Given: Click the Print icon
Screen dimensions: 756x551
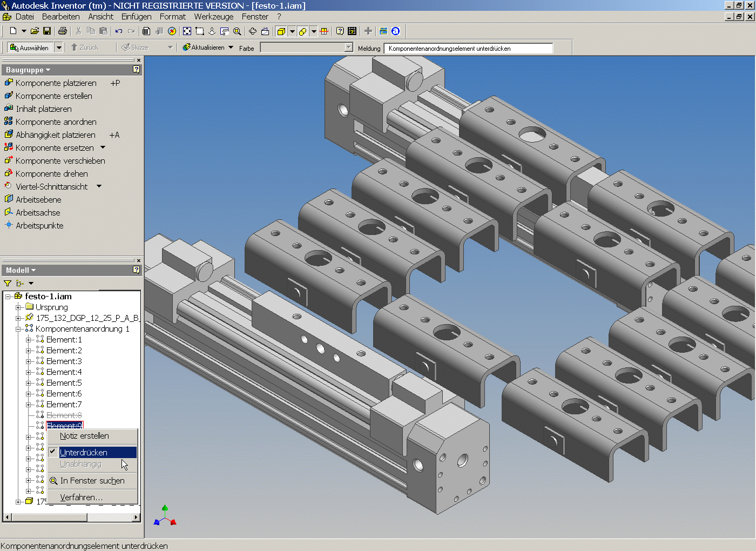Looking at the screenshot, I should [63, 31].
